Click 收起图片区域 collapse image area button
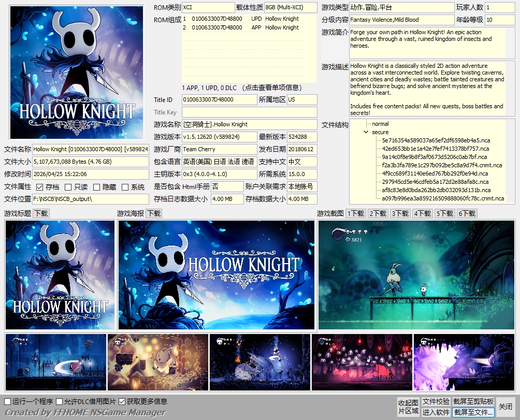The image size is (520, 420). click(x=408, y=407)
